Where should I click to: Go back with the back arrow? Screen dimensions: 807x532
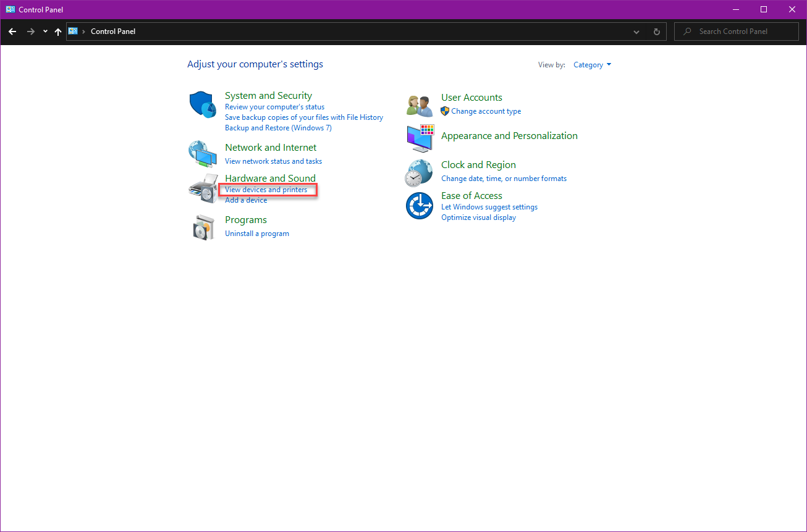[12, 32]
